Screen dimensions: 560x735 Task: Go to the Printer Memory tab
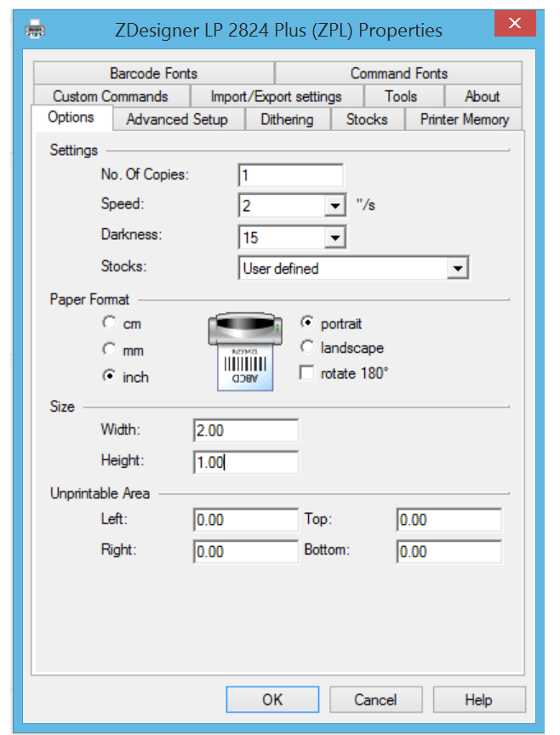pyautogui.click(x=464, y=119)
